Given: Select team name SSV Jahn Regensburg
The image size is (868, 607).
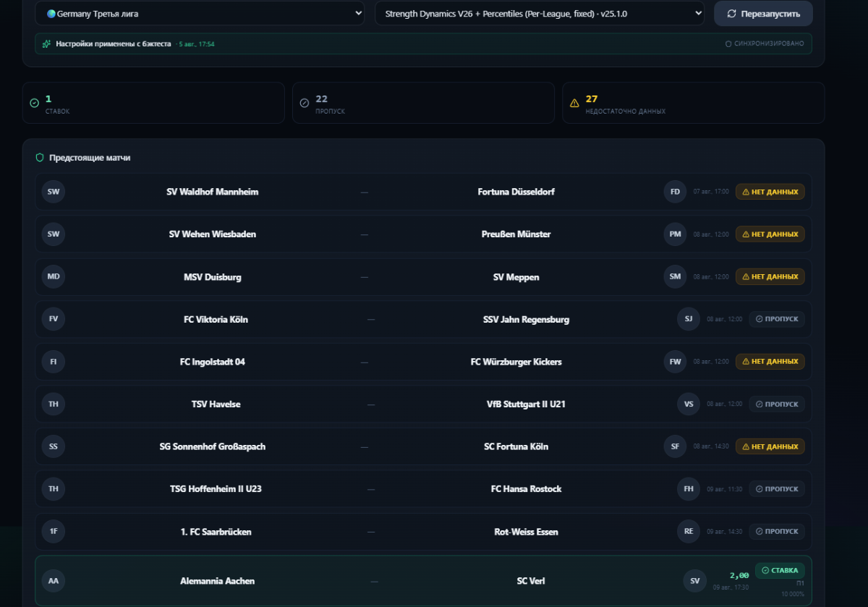Looking at the screenshot, I should coord(526,320).
